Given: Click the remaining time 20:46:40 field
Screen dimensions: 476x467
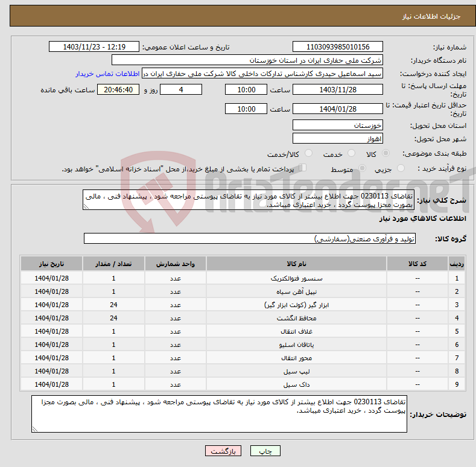Looking at the screenshot, I should [x=118, y=89].
